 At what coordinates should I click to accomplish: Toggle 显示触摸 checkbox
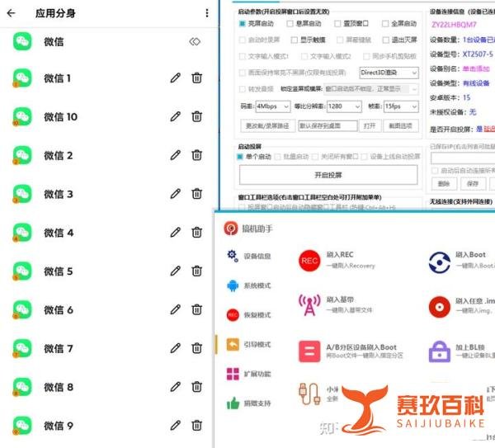pyautogui.click(x=295, y=40)
